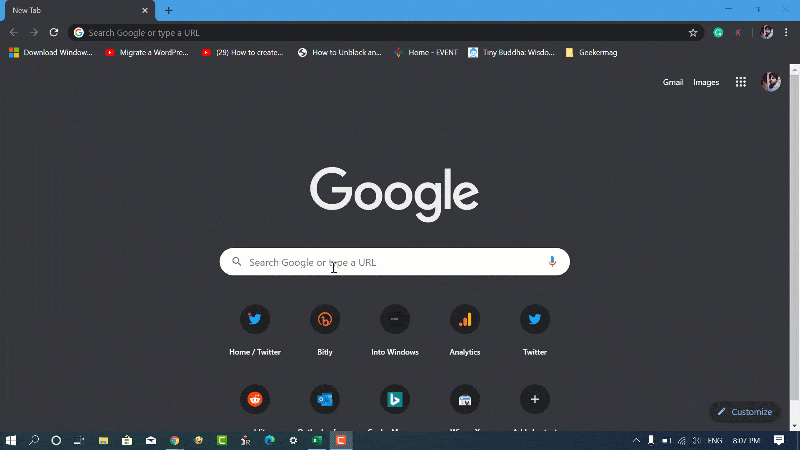Open taskbar search magnifier
This screenshot has width=800, height=450.
tap(34, 440)
